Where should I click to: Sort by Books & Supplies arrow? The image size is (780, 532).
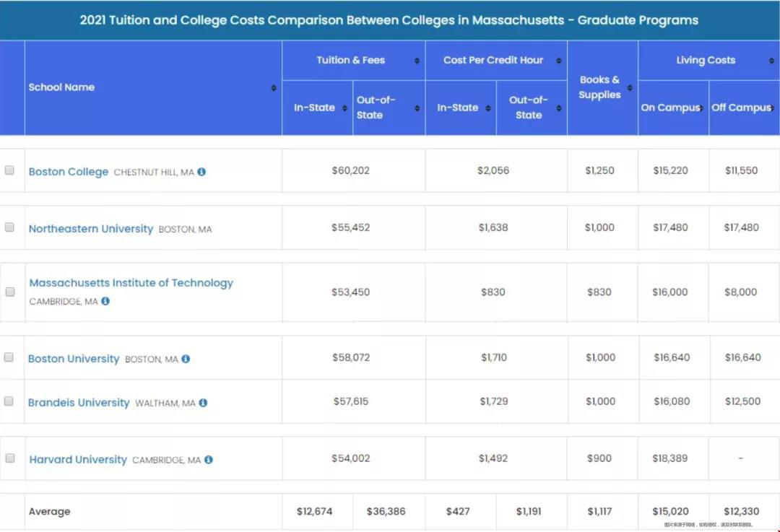(x=630, y=88)
